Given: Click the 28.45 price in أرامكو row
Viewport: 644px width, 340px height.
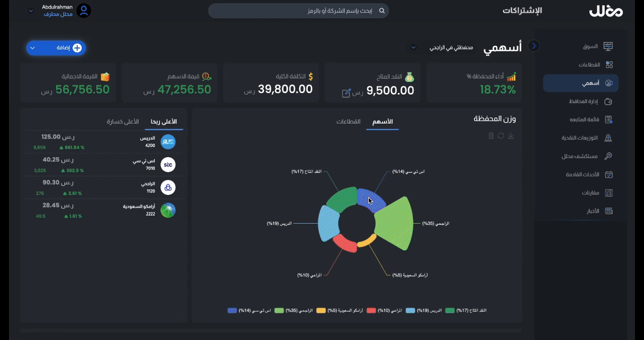Looking at the screenshot, I should (x=51, y=205).
